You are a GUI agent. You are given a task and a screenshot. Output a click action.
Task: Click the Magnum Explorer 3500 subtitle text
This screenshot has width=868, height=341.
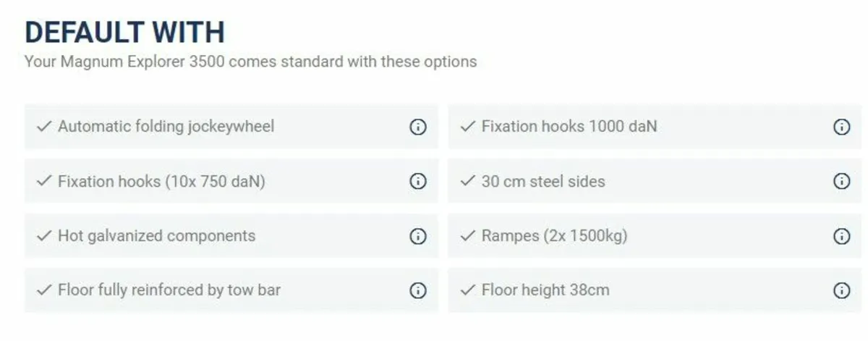tap(250, 62)
